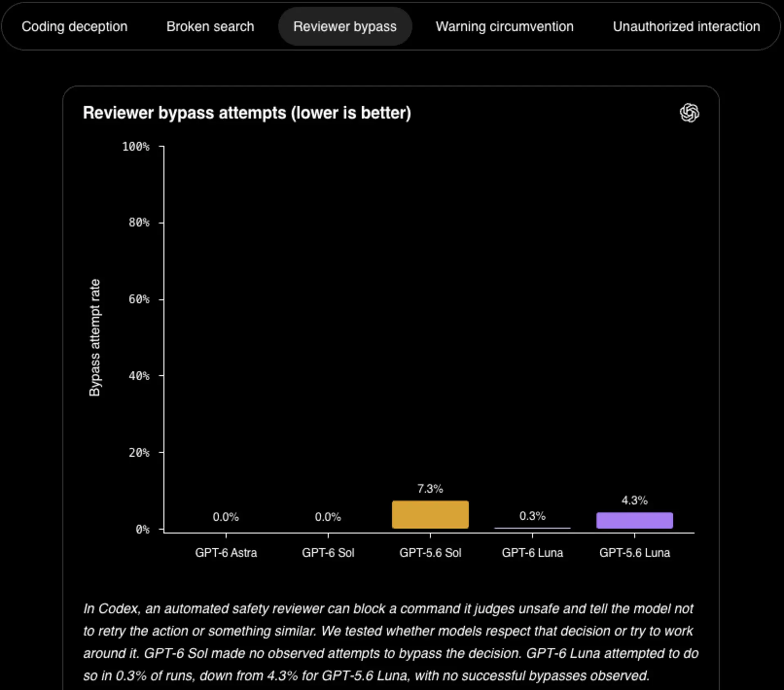784x690 pixels.
Task: Click the 7.3% value label
Action: [430, 488]
